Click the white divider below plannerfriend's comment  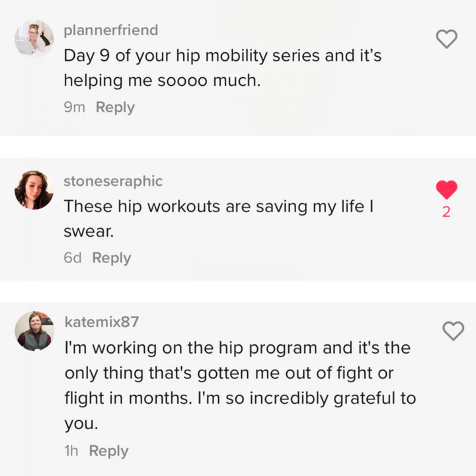tap(238, 147)
